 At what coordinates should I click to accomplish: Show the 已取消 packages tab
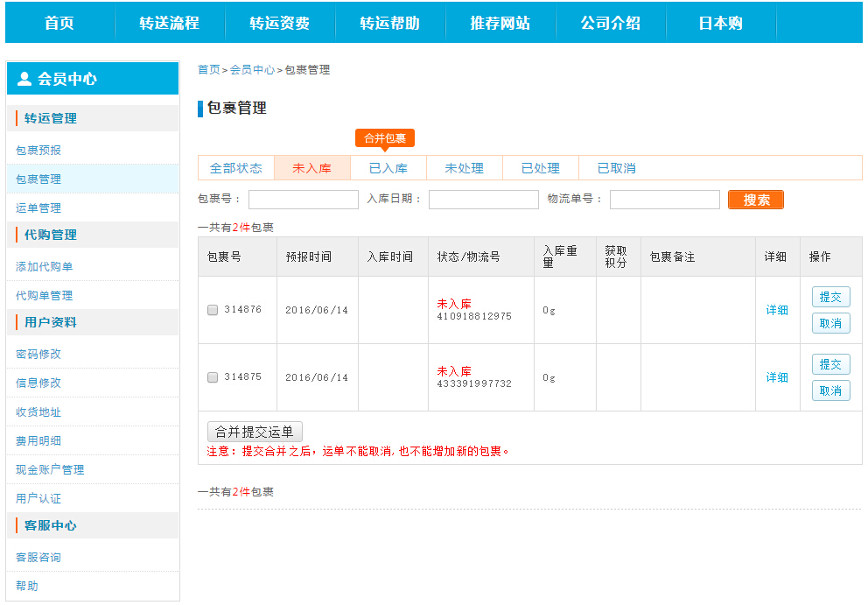click(617, 168)
